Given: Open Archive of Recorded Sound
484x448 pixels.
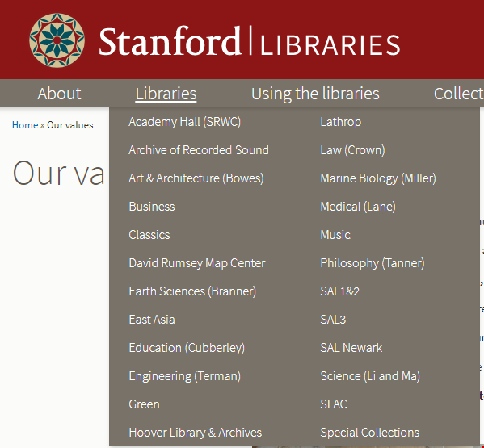Looking at the screenshot, I should [x=199, y=150].
